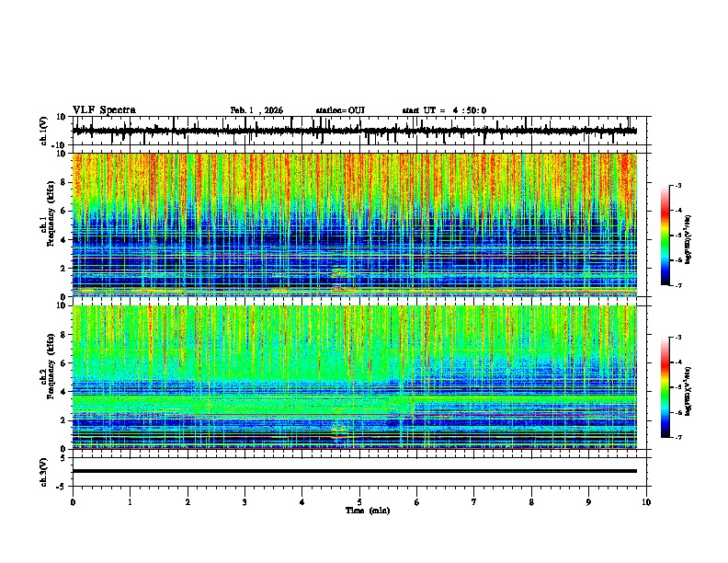This screenshot has height=563, width=728.
Task: Click the ch.2 spectrogram plot
Action: click(355, 377)
